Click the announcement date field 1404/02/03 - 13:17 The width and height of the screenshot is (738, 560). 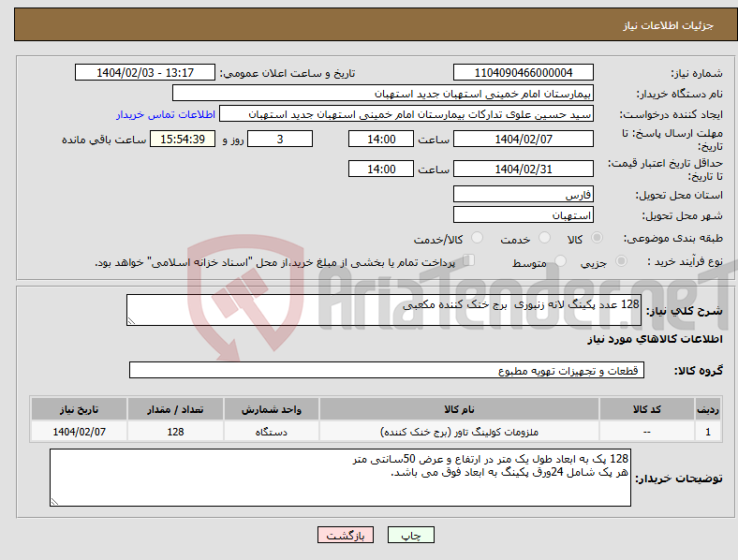coord(145,72)
